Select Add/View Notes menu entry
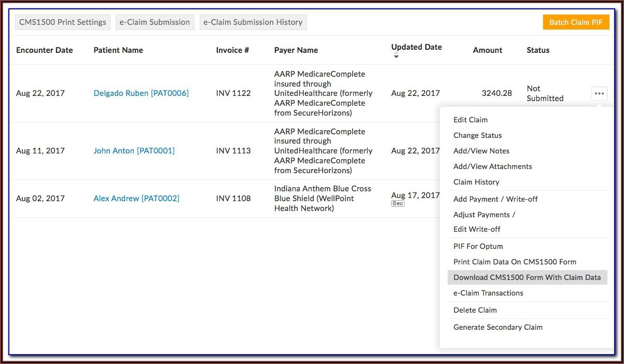The width and height of the screenshot is (624, 364). 481,151
